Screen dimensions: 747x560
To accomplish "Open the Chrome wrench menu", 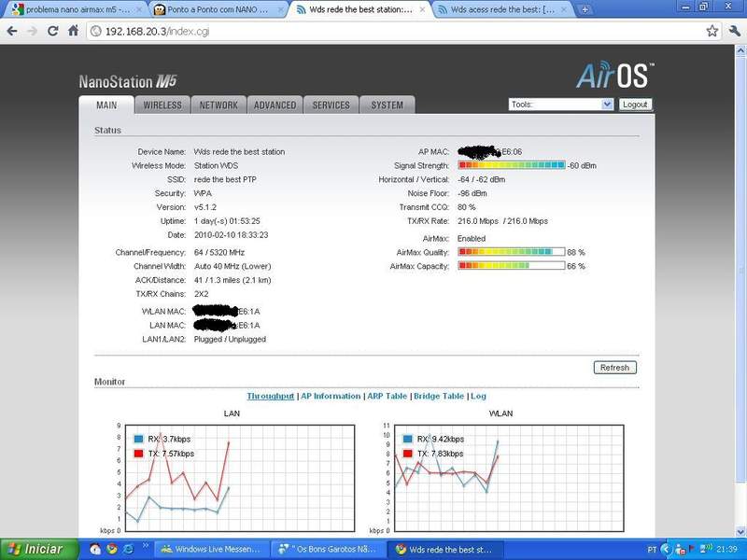I will click(734, 32).
